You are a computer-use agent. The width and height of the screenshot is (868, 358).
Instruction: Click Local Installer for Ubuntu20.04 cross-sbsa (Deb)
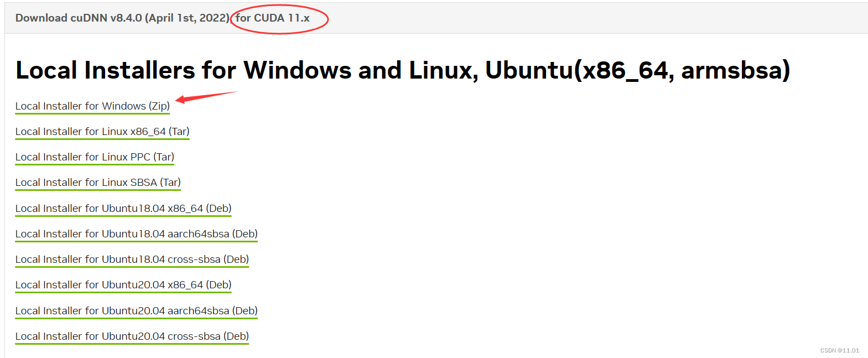(x=132, y=336)
